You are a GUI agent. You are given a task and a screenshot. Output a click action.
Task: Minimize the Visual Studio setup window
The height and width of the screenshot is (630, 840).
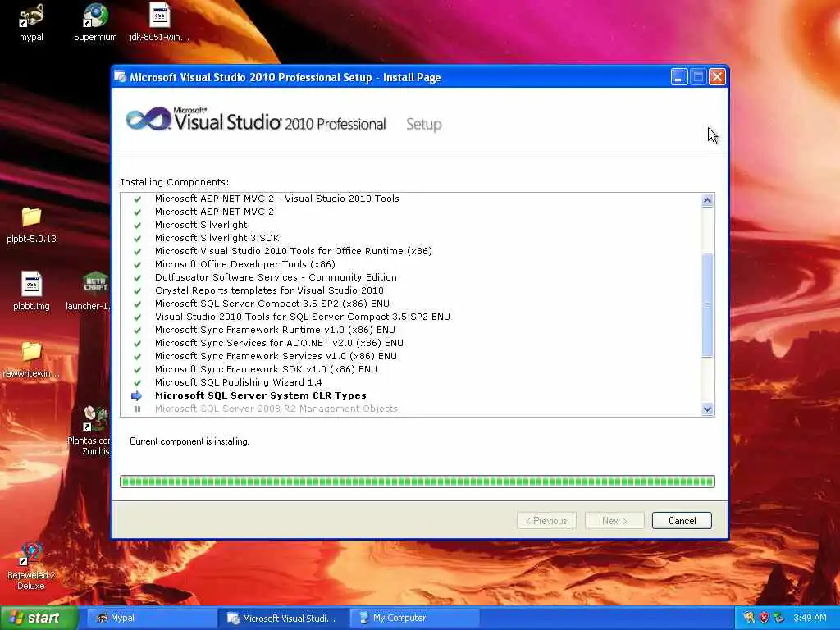tap(678, 77)
